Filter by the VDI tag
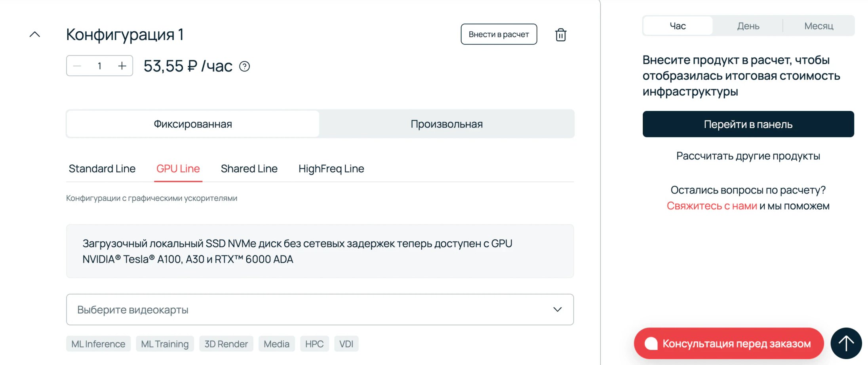The height and width of the screenshot is (365, 868). [x=346, y=344]
